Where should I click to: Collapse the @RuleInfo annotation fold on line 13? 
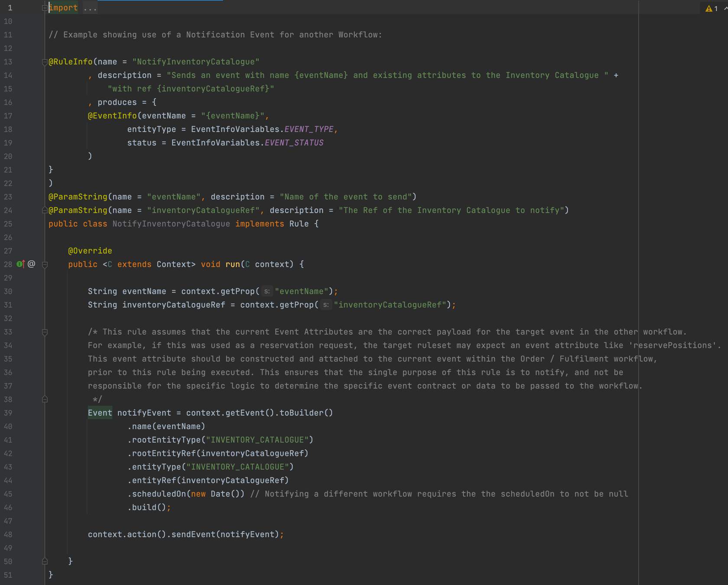45,62
